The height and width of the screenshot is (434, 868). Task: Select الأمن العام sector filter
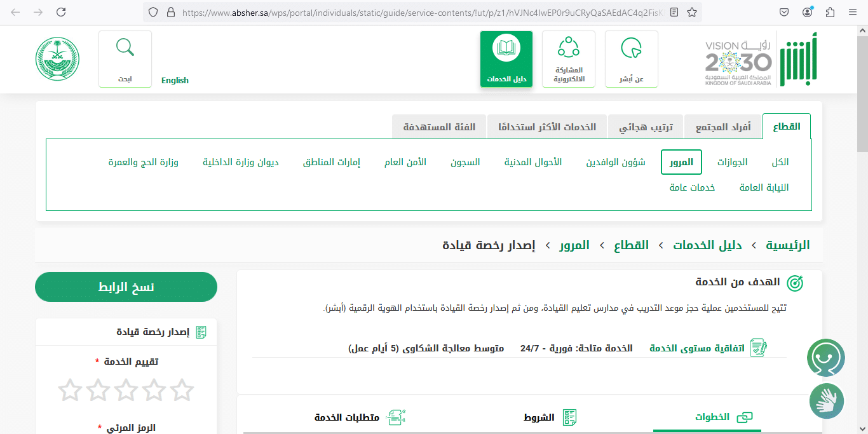[405, 162]
